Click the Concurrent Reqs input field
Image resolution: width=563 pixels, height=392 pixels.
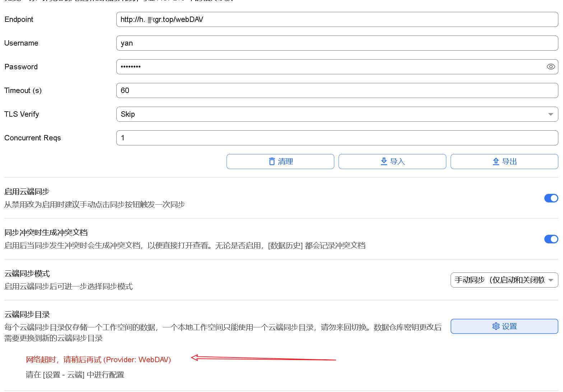pos(337,138)
